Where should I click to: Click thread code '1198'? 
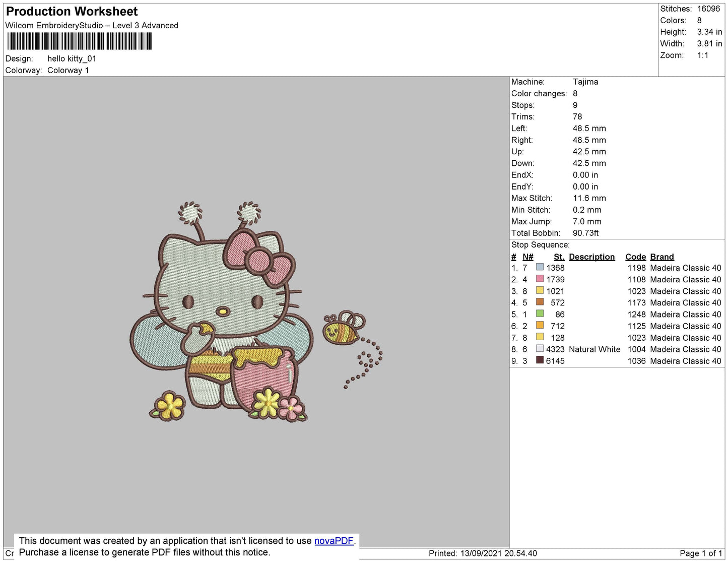pyautogui.click(x=636, y=268)
